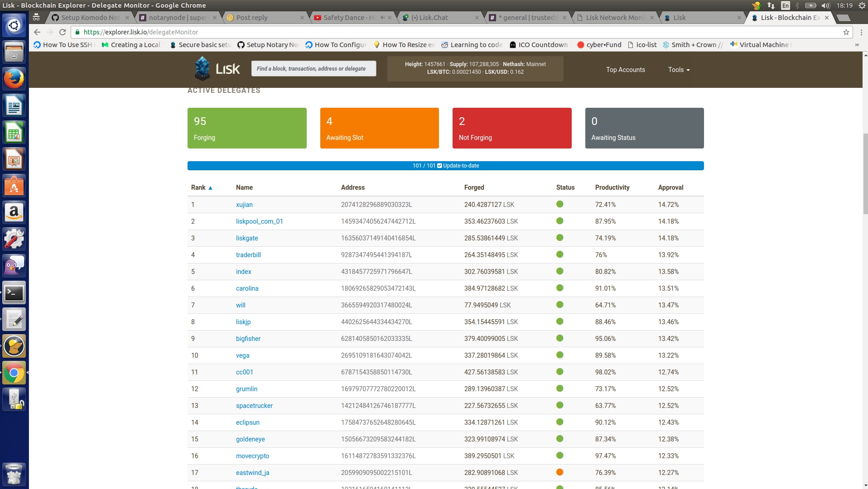Click the gray Awaiting Status card
868x489 pixels.
click(x=644, y=128)
